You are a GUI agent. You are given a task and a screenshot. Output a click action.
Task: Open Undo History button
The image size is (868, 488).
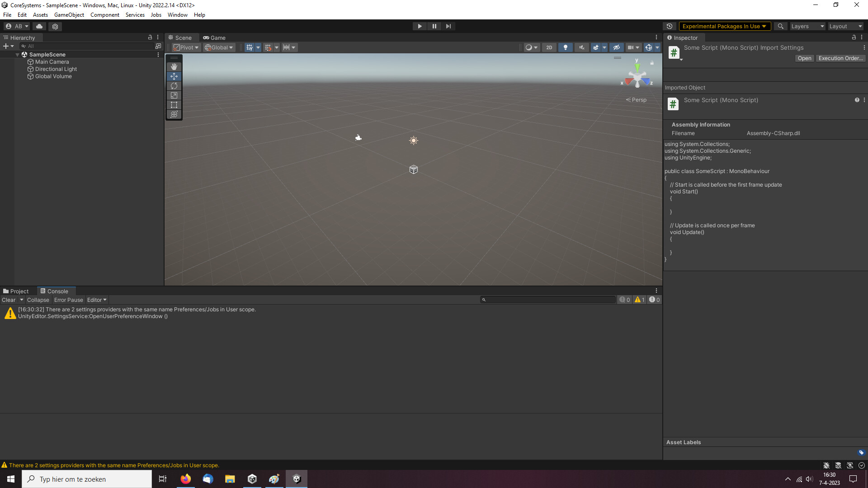(670, 26)
